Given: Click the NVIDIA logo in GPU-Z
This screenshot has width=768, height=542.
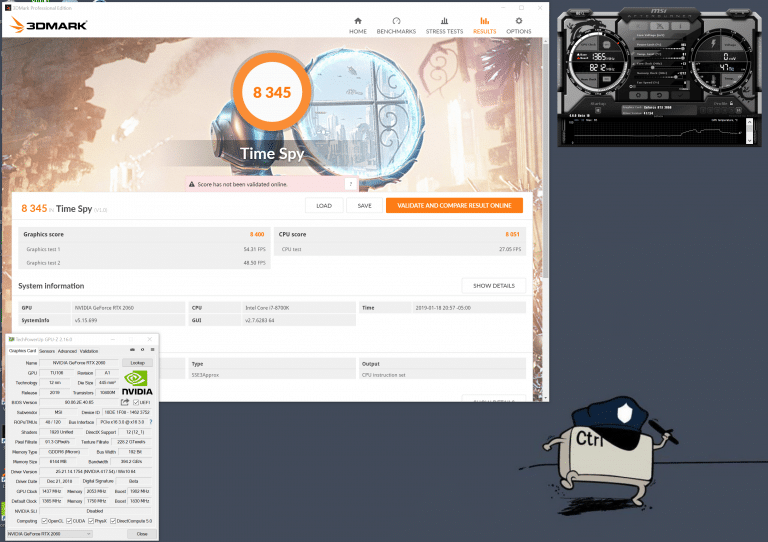Looking at the screenshot, I should tap(137, 382).
